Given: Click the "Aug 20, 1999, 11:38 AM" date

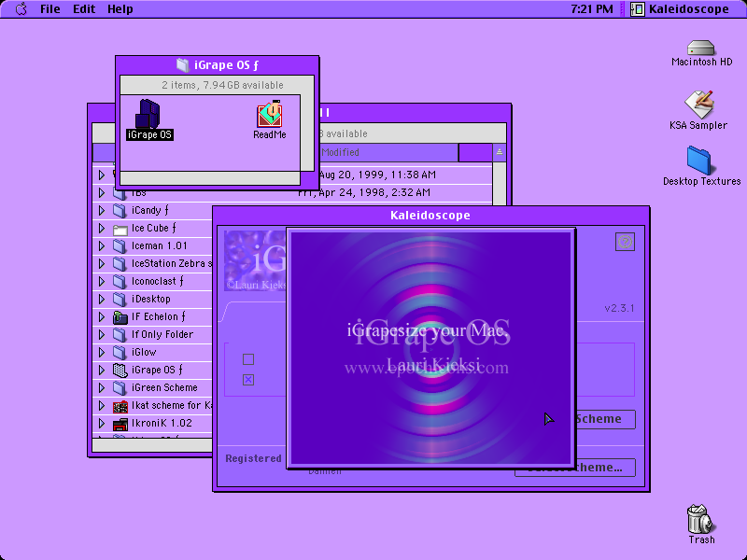Looking at the screenshot, I should [377, 175].
